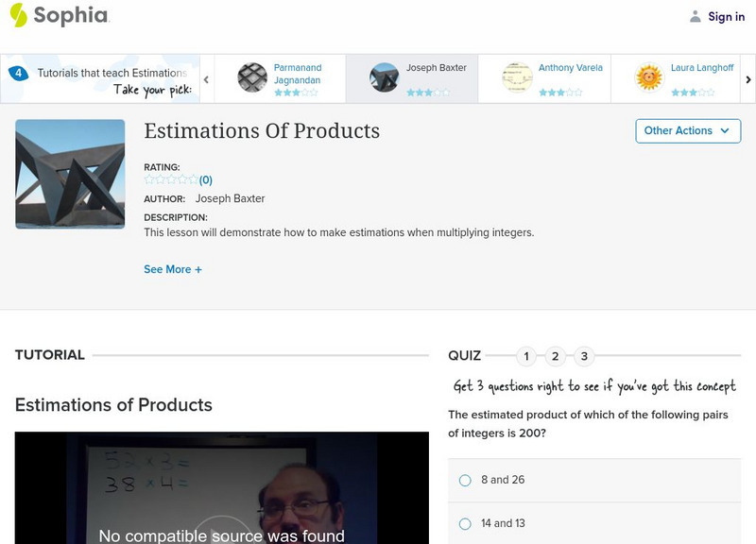Rate the tutorial using the stars
756x544 pixels.
pos(171,179)
